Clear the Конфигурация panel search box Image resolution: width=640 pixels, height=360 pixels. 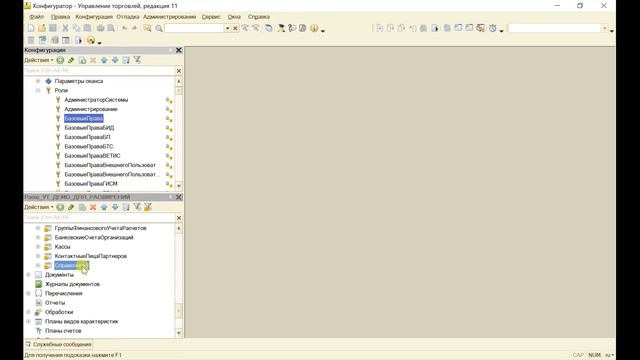179,71
